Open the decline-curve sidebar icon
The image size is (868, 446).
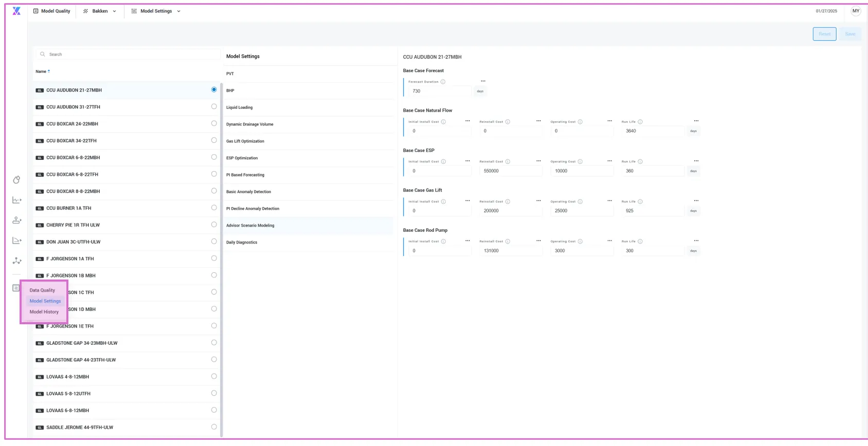[x=17, y=240]
